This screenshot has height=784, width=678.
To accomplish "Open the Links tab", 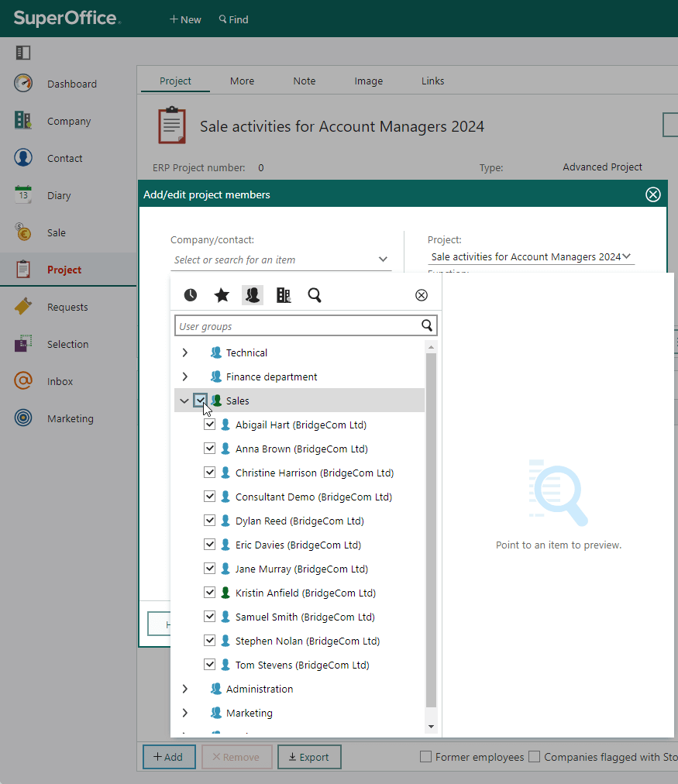I will point(432,81).
